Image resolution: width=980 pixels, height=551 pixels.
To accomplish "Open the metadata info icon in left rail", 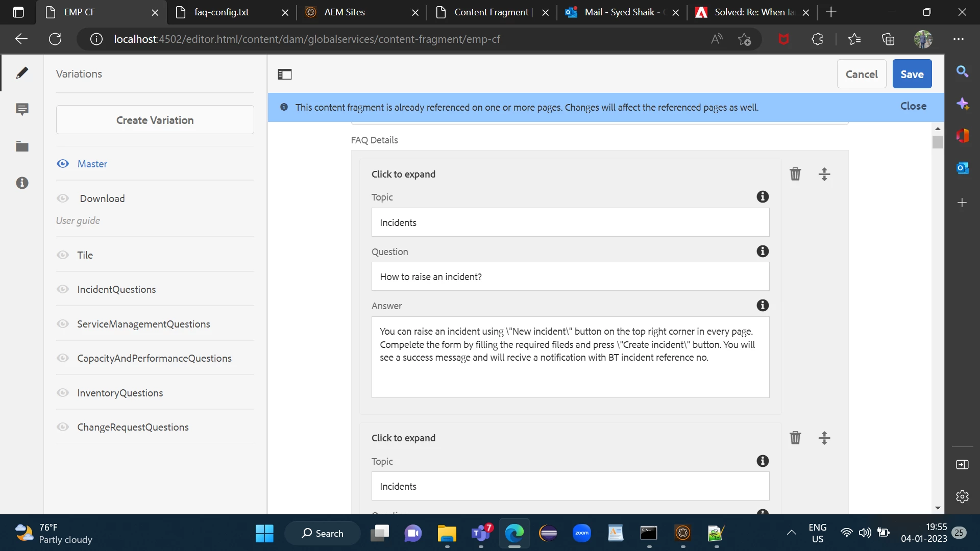I will pyautogui.click(x=22, y=183).
